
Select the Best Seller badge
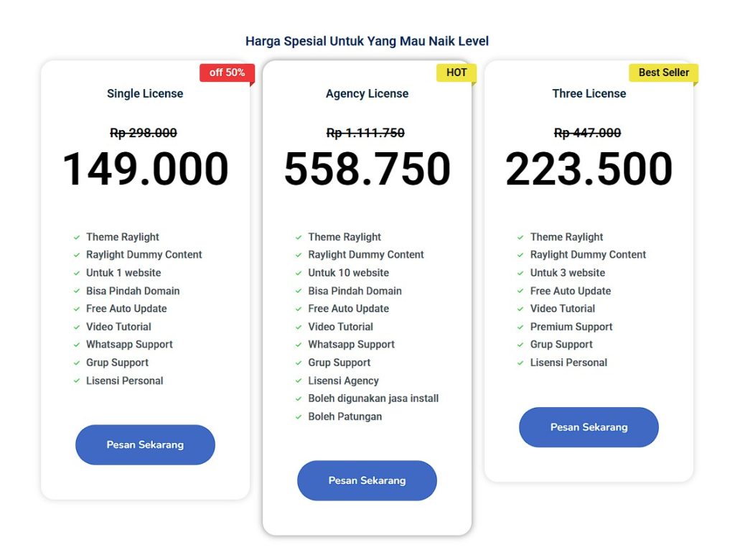[x=663, y=73]
